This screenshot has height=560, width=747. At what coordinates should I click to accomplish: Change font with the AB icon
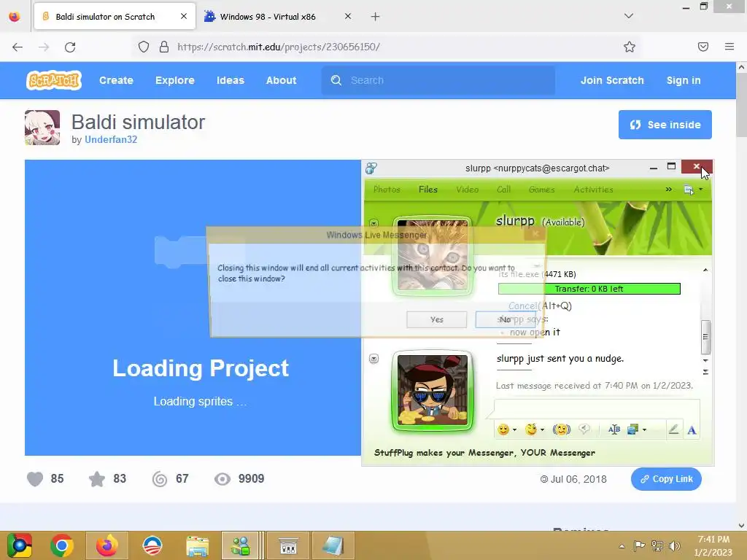(614, 429)
